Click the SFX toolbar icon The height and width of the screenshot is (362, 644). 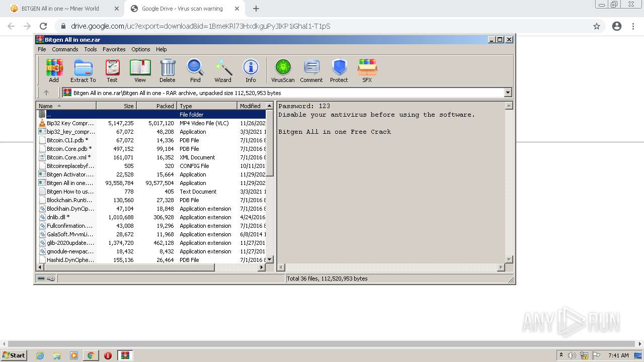click(x=367, y=70)
